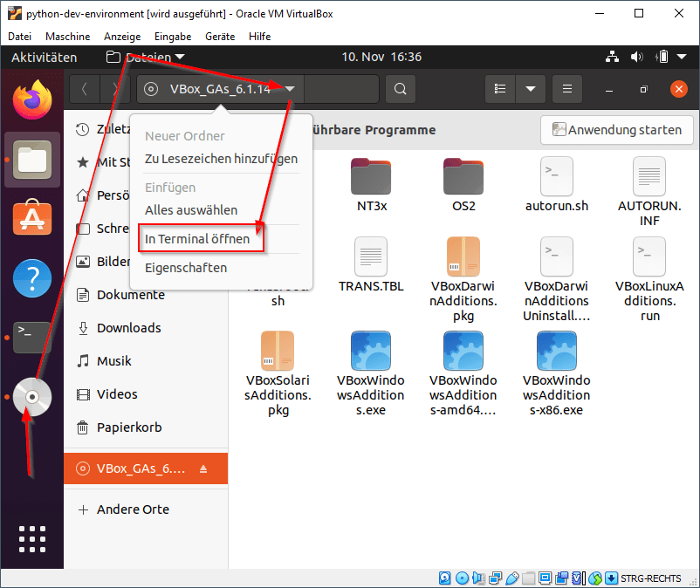
Task: Click the 'Anwendung starten' button
Action: point(616,130)
